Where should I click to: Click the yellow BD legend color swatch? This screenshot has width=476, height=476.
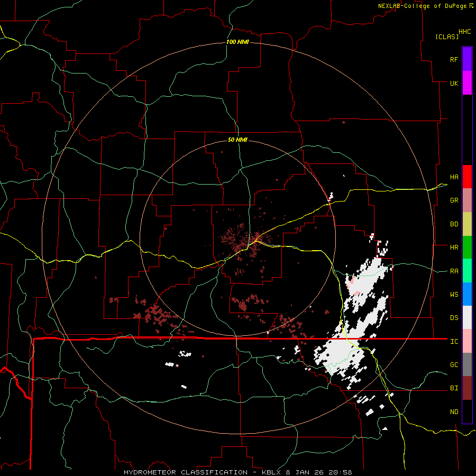click(467, 224)
